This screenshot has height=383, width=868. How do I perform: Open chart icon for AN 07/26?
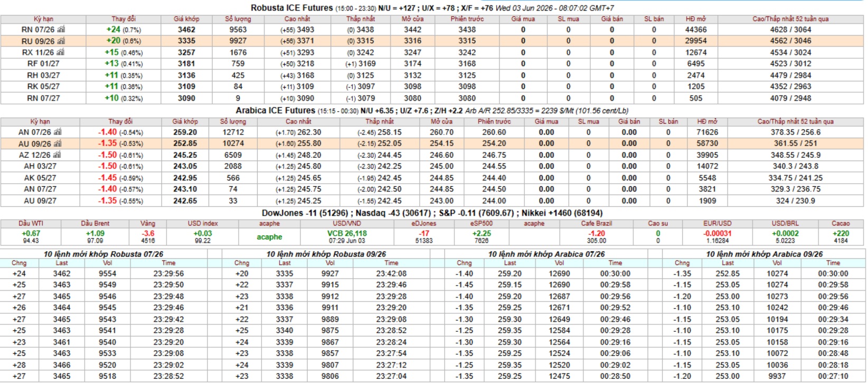[58, 132]
